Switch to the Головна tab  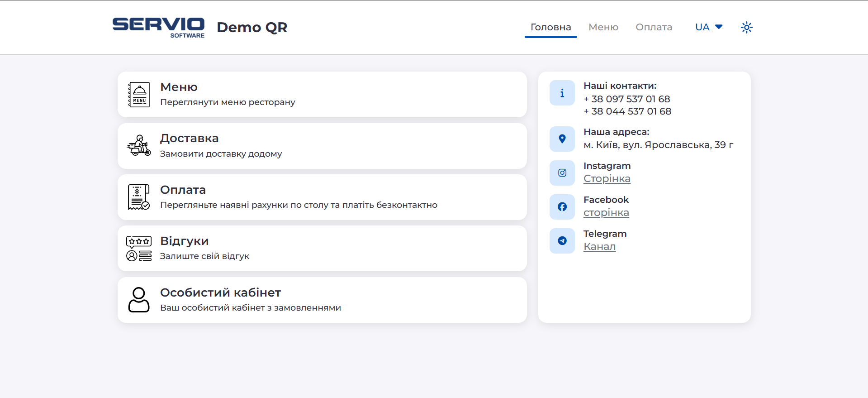[x=550, y=27]
